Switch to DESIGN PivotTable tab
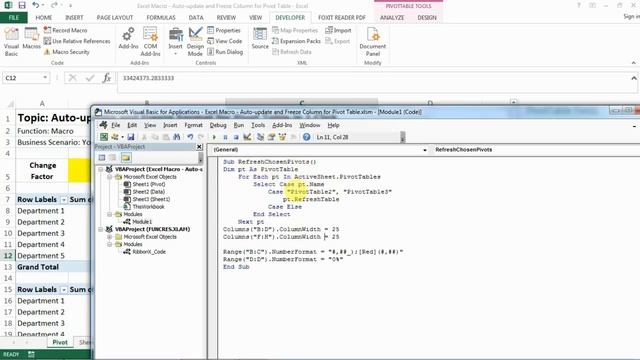640x360 pixels. click(x=427, y=18)
